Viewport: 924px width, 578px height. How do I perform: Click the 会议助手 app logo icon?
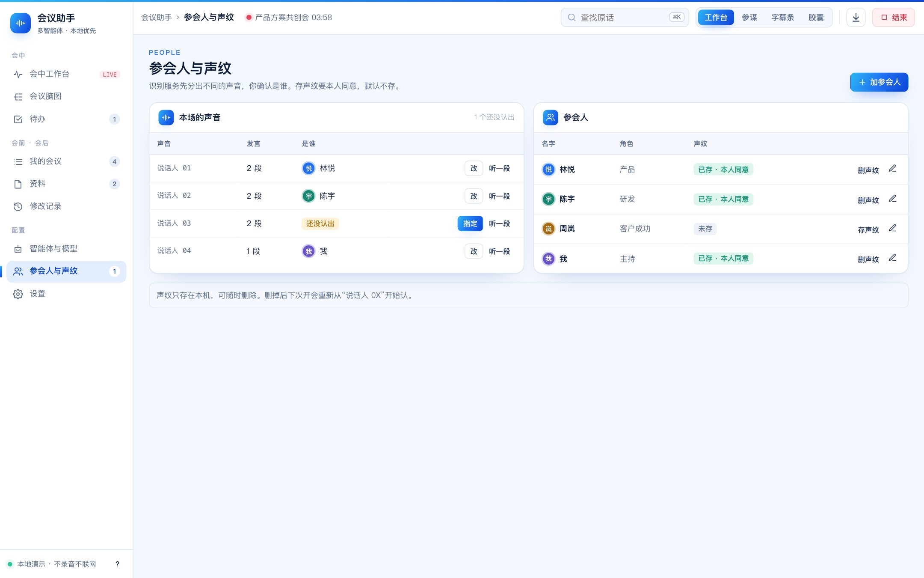click(21, 23)
